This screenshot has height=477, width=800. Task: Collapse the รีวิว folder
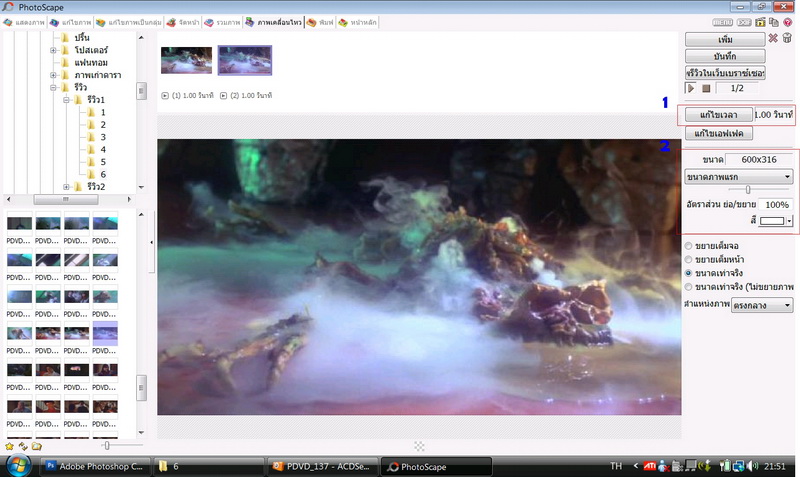[53, 88]
